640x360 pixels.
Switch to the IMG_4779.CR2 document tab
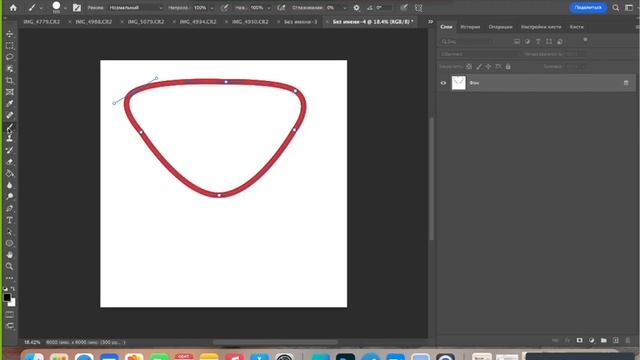tap(42, 21)
